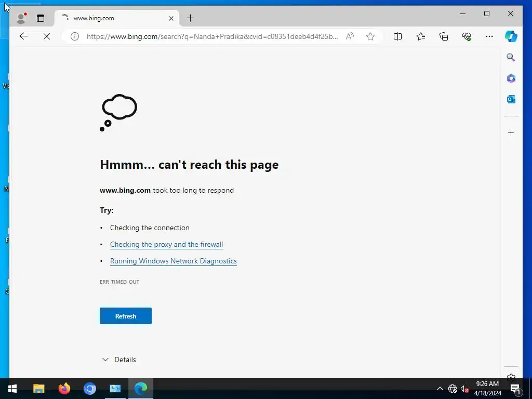Image resolution: width=532 pixels, height=399 pixels.
Task: Expand the Details section
Action: coord(119,360)
